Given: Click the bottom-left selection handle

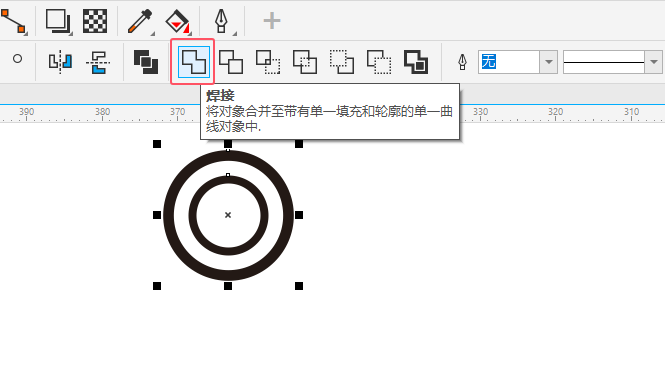Looking at the screenshot, I should 157,286.
